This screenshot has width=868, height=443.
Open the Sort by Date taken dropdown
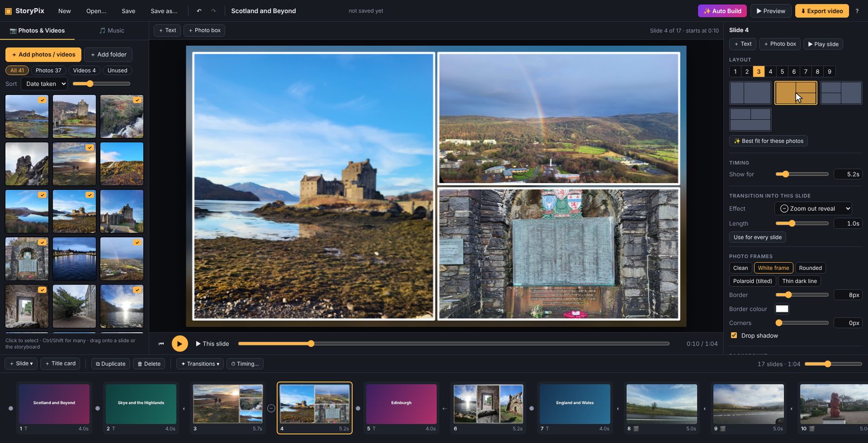click(44, 84)
